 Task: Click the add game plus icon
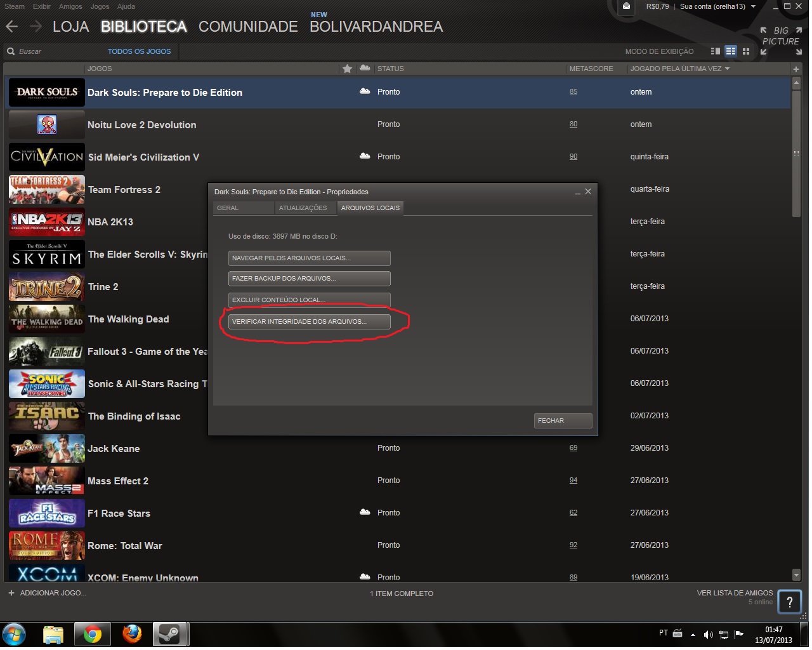[11, 593]
